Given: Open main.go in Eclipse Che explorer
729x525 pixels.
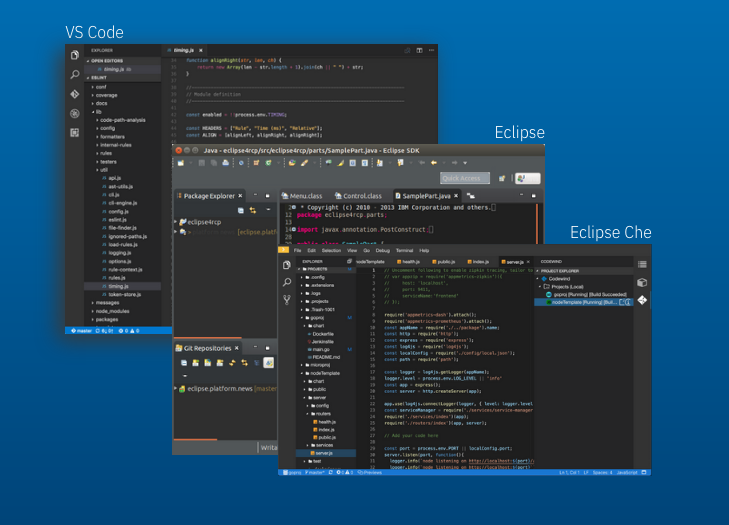Looking at the screenshot, I should point(321,349).
